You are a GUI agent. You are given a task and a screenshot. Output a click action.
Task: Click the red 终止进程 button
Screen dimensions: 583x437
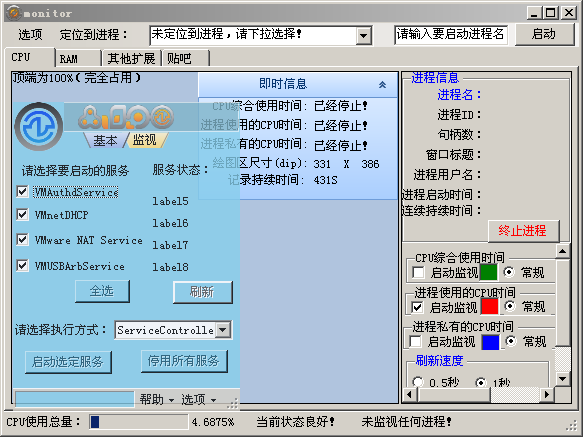[x=523, y=231]
